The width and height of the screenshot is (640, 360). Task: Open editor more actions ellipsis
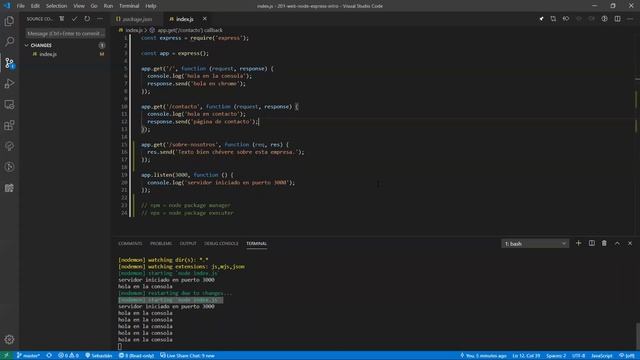(x=630, y=19)
